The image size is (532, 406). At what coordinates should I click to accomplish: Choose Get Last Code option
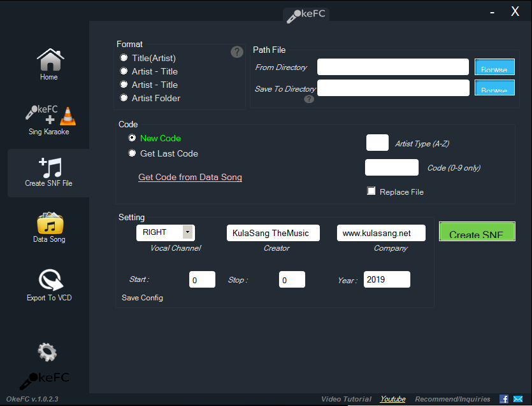(163, 153)
